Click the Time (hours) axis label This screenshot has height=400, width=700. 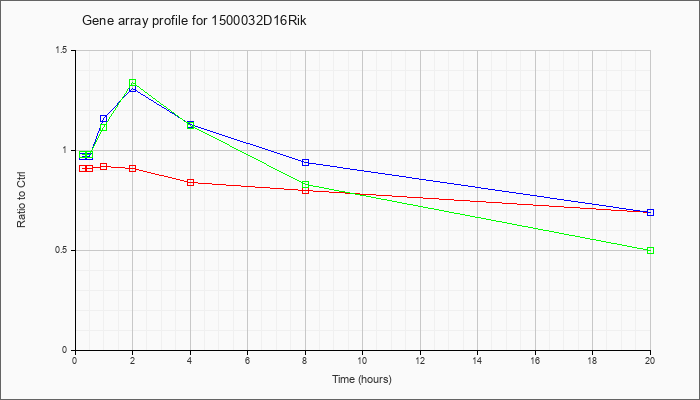point(362,379)
